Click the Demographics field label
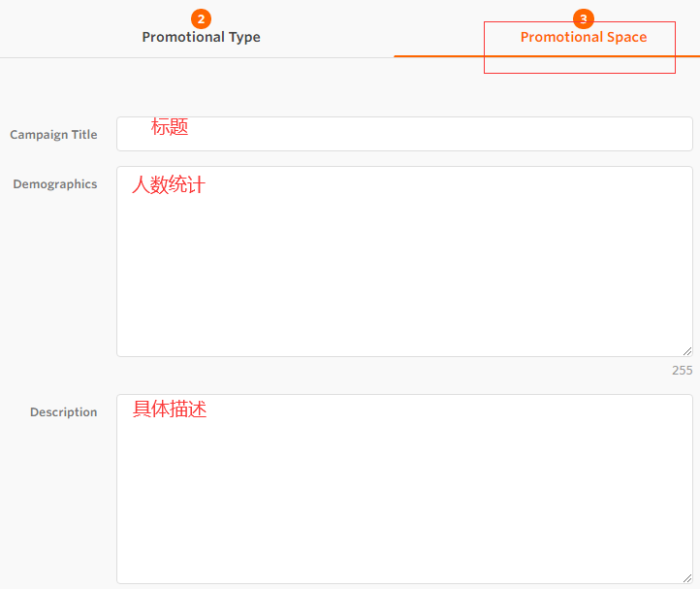The width and height of the screenshot is (700, 589). [x=54, y=184]
